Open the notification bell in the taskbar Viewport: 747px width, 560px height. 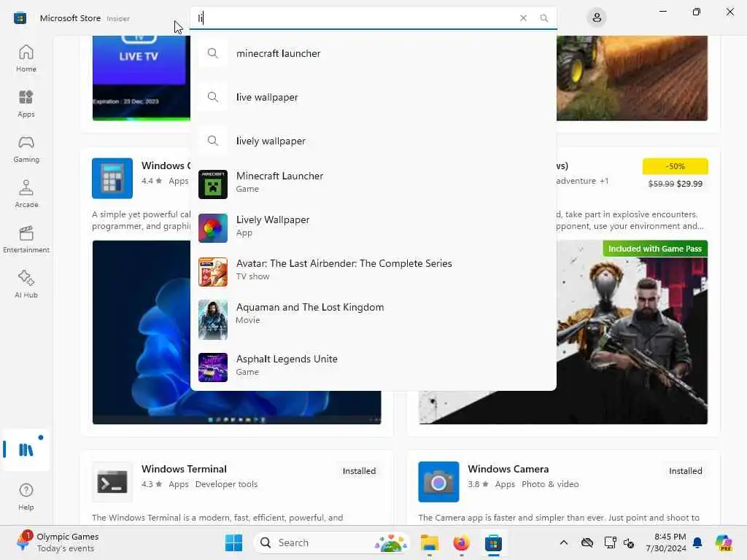[x=697, y=542]
